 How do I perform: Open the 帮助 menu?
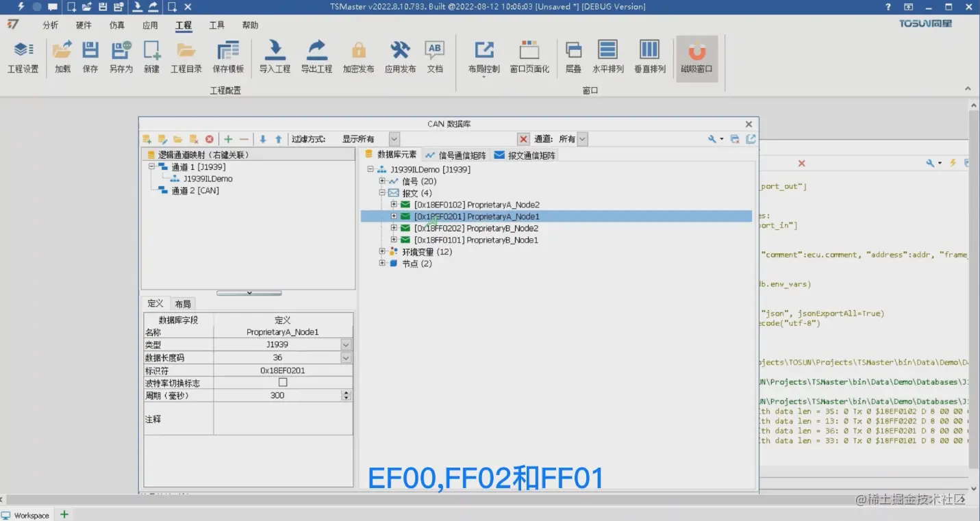[250, 25]
